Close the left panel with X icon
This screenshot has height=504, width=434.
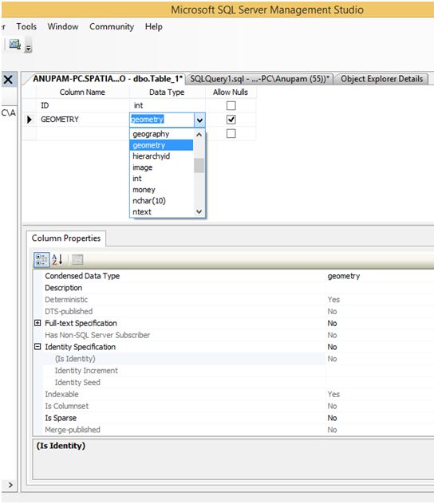pos(8,80)
